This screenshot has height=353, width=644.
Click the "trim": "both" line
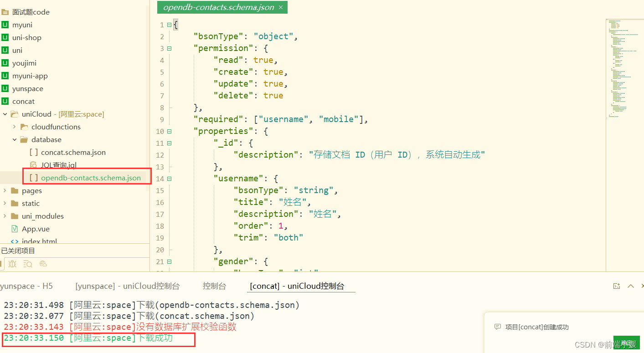(268, 238)
